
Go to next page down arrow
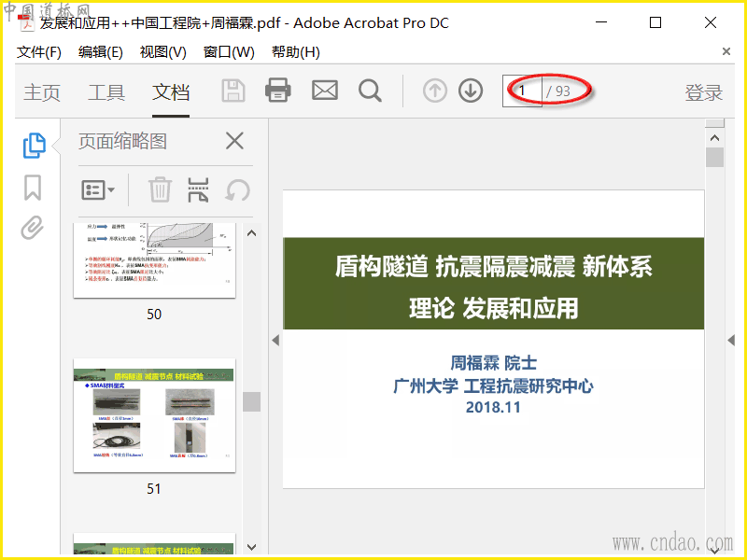coord(471,91)
